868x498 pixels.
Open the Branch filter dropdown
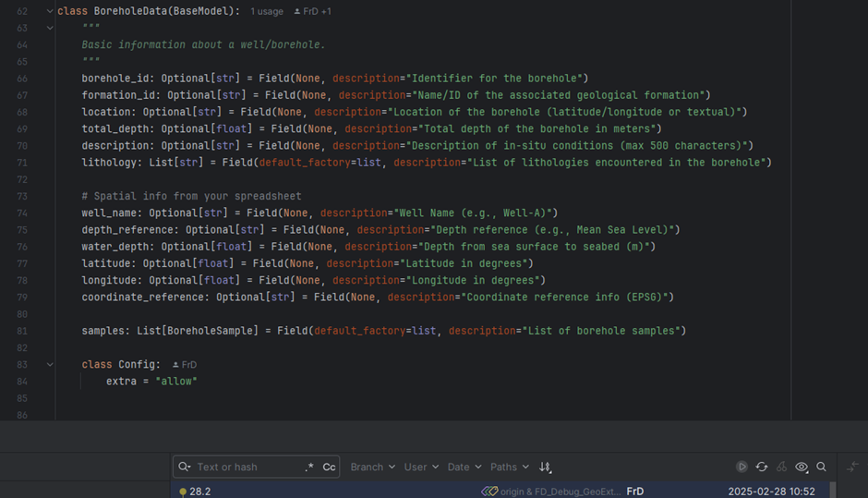coord(372,467)
